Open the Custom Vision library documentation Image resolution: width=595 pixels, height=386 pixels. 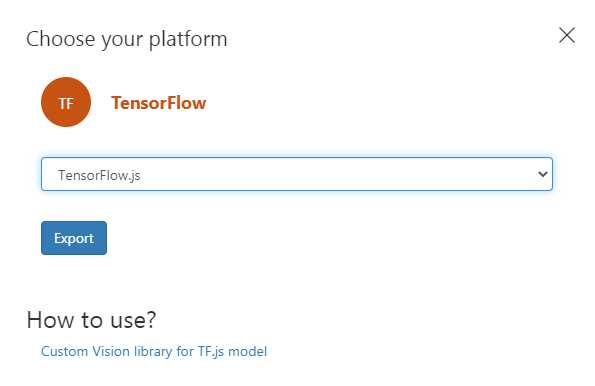pos(154,352)
